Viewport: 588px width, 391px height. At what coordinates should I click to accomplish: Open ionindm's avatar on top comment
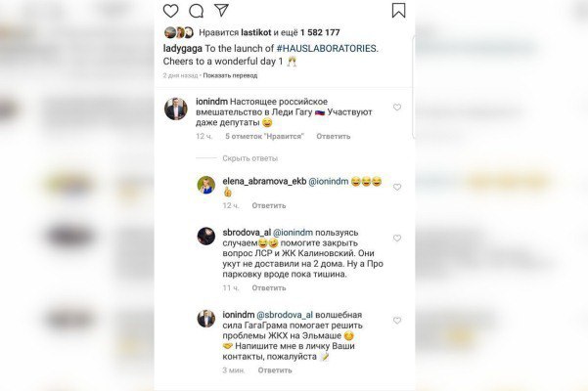pos(176,109)
